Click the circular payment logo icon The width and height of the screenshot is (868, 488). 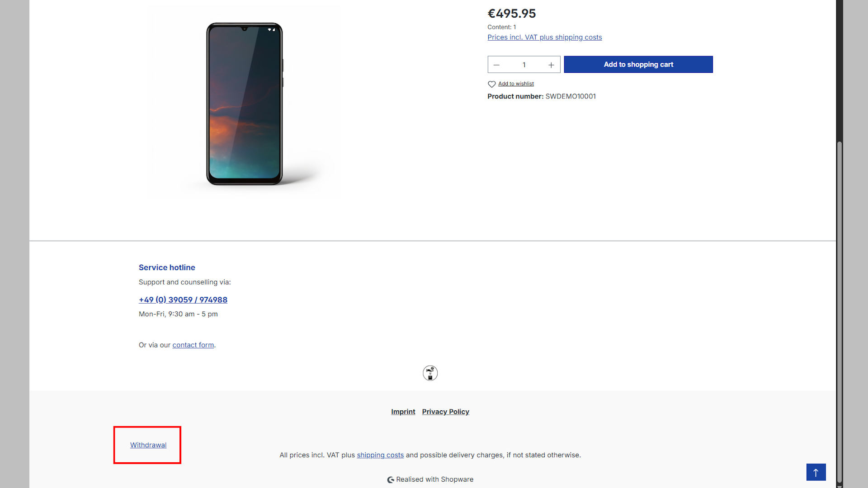click(x=430, y=373)
